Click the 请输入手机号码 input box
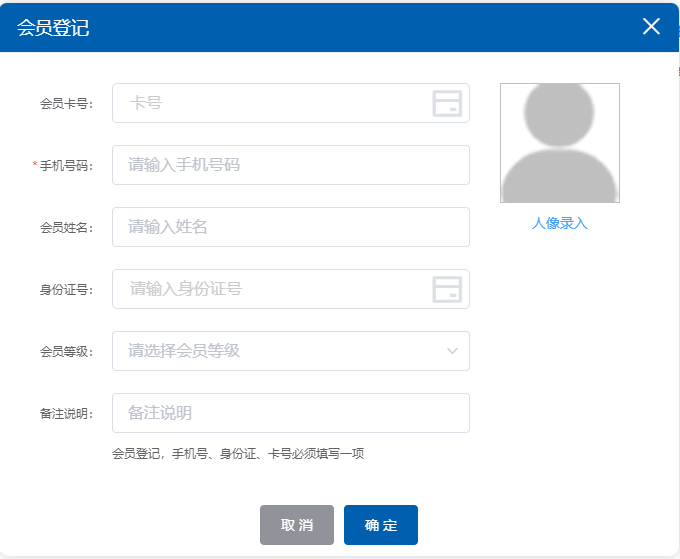Screen dimensions: 680x559 pos(290,165)
